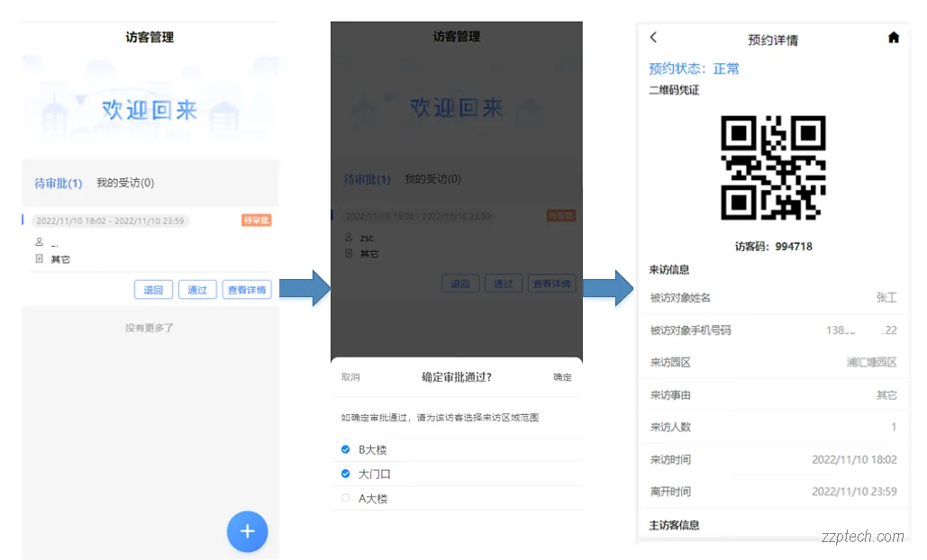Click 查看详情 button in first screen

click(247, 289)
